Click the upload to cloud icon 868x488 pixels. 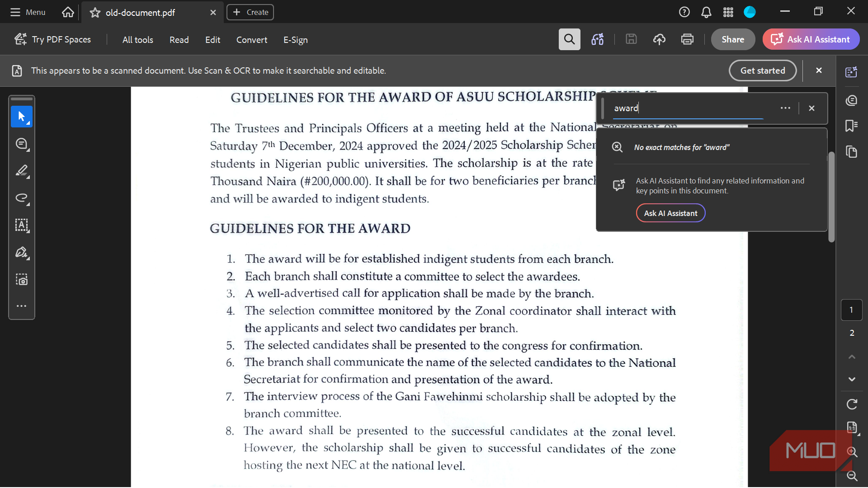pos(659,39)
